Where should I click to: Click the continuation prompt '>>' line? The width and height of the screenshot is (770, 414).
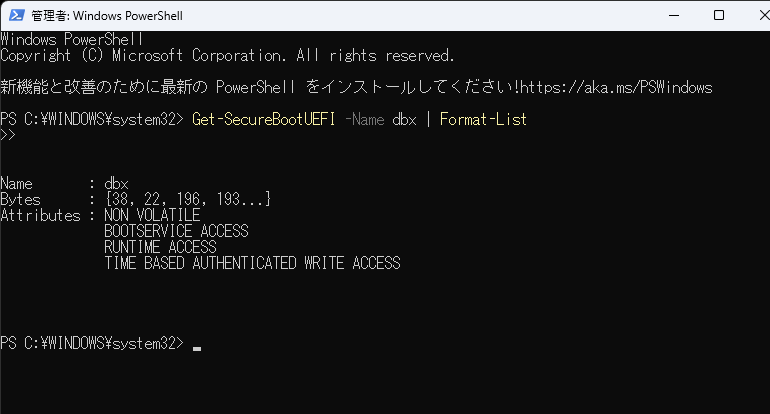pyautogui.click(x=8, y=135)
